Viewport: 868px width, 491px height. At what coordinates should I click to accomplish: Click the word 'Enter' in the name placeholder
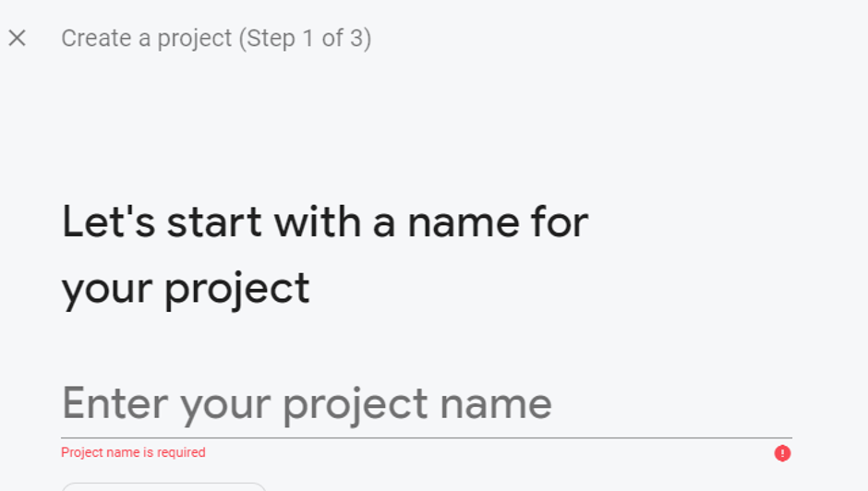click(x=115, y=404)
